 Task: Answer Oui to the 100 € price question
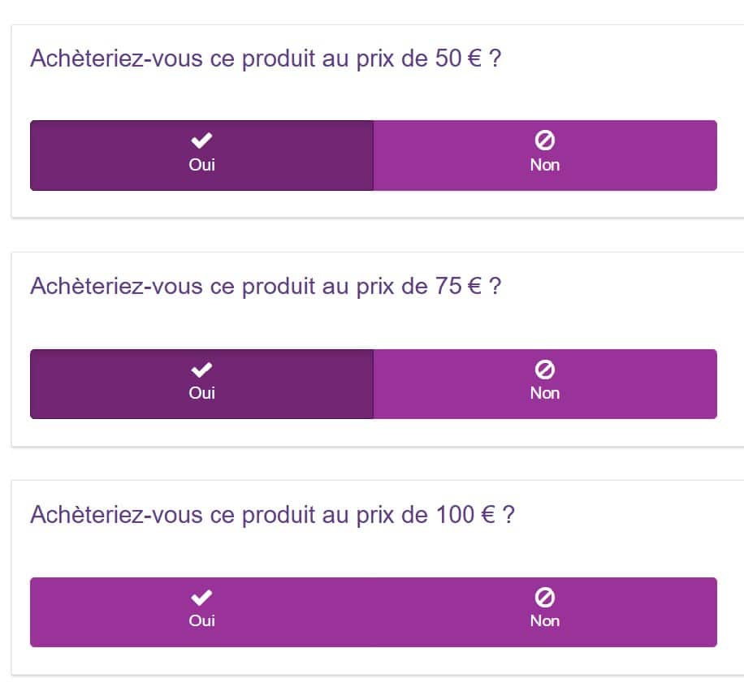[x=201, y=612]
